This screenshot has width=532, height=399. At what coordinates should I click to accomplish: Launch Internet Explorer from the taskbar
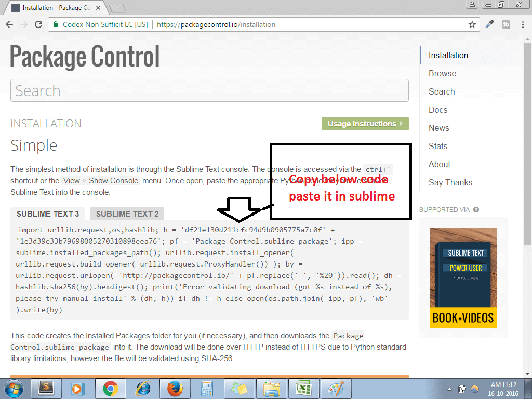pyautogui.click(x=142, y=389)
